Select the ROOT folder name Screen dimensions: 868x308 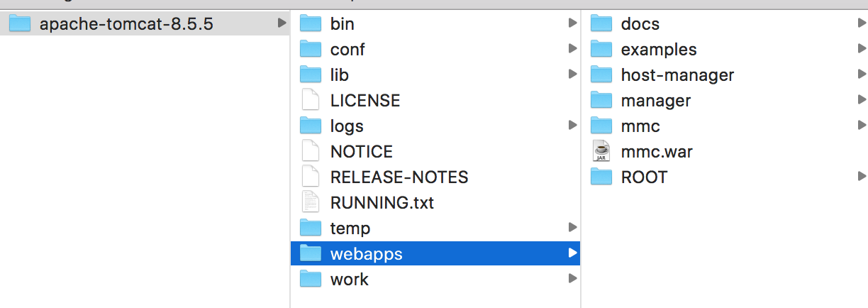click(x=644, y=177)
